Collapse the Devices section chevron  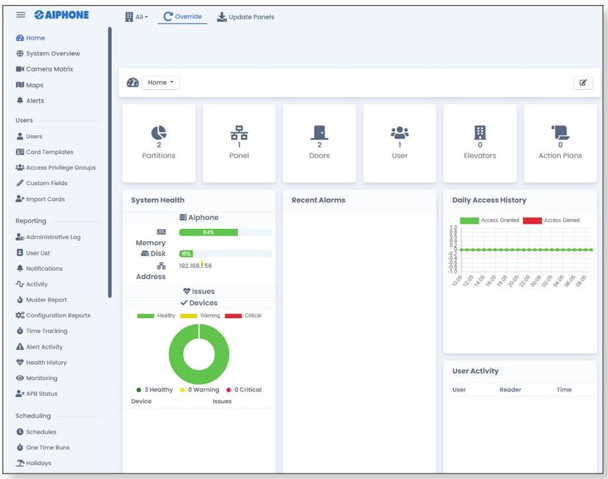tap(184, 303)
